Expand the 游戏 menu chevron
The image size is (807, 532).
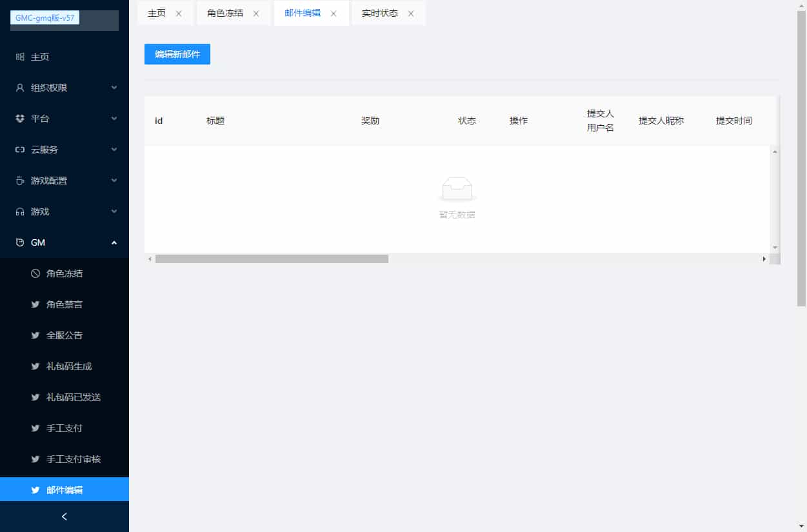click(114, 212)
